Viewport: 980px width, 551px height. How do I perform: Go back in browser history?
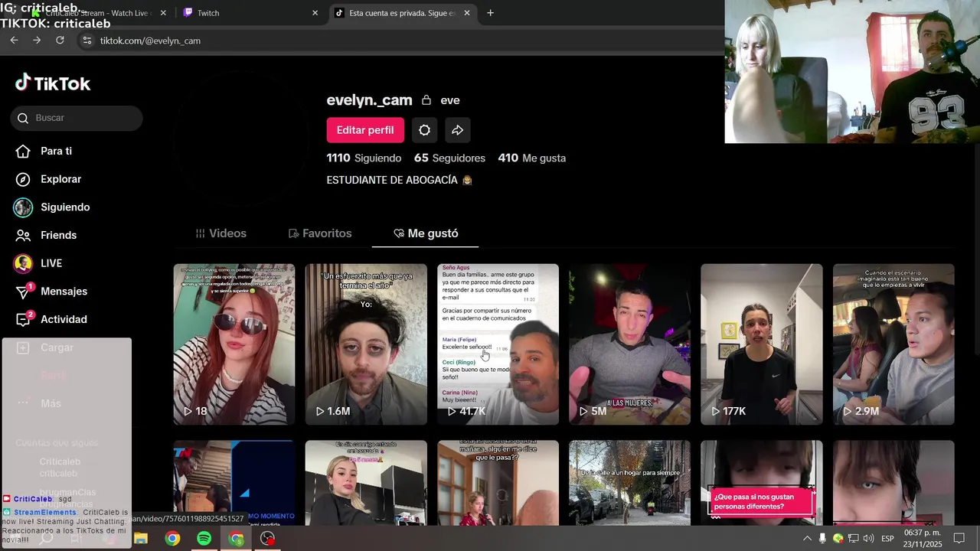(x=14, y=41)
